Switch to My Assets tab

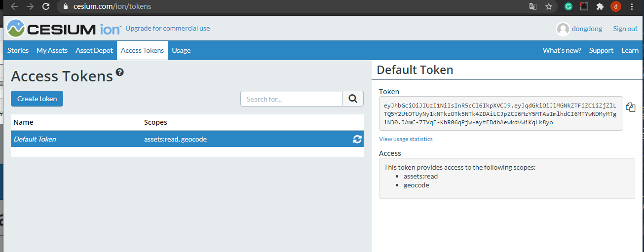(52, 50)
